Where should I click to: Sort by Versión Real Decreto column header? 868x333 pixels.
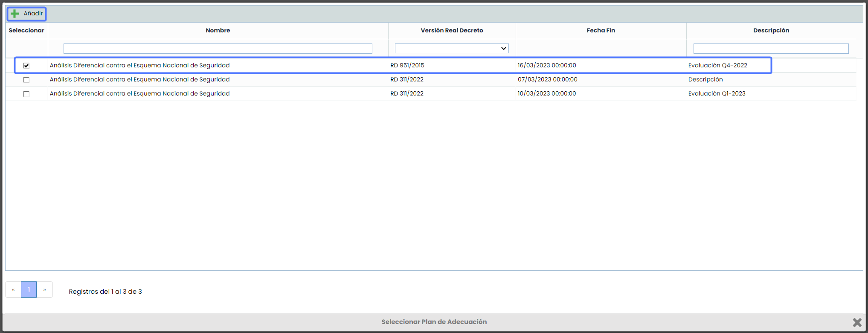[451, 30]
